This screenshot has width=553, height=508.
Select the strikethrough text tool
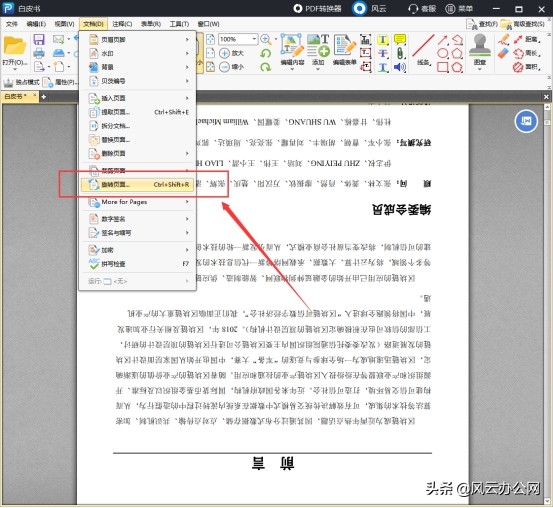tap(383, 53)
